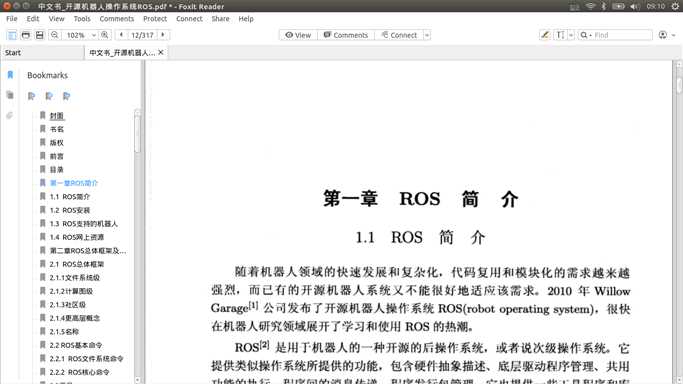Open the Bluetooth indicator
Screen dimensions: 683x384
click(x=604, y=6)
